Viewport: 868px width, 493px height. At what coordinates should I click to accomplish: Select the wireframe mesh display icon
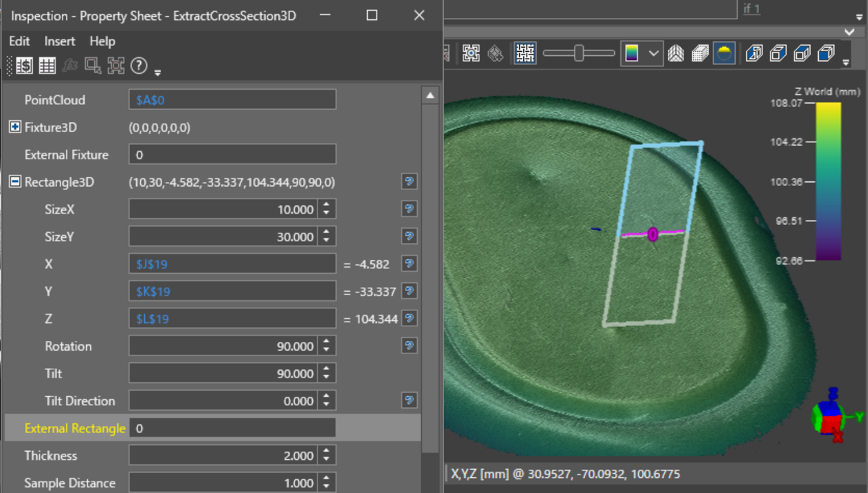click(677, 53)
